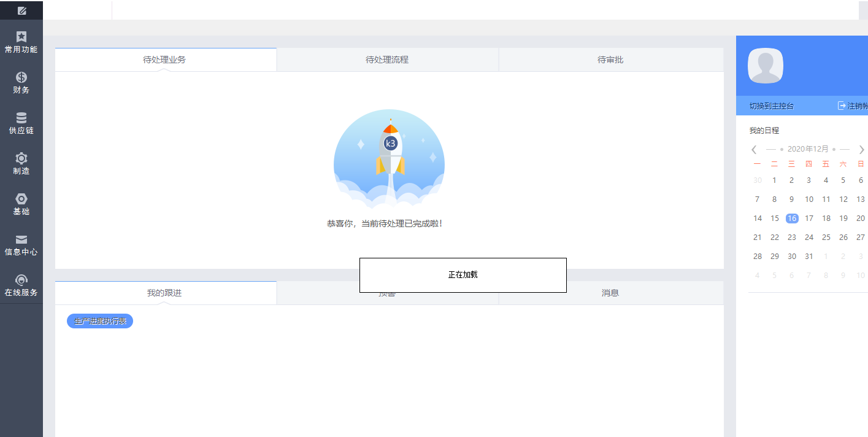
Task: Switch to the 消息 tab
Action: pos(610,293)
